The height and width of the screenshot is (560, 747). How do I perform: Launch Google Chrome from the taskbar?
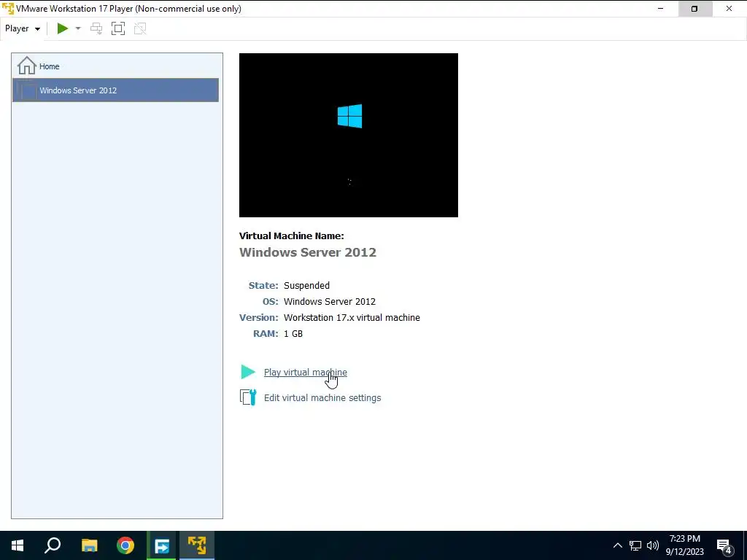point(125,545)
